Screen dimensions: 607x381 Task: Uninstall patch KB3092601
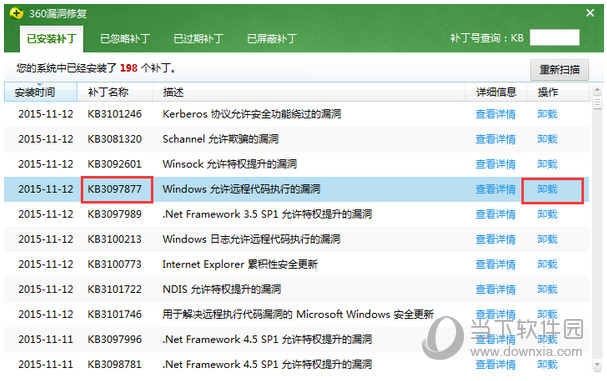click(x=547, y=164)
